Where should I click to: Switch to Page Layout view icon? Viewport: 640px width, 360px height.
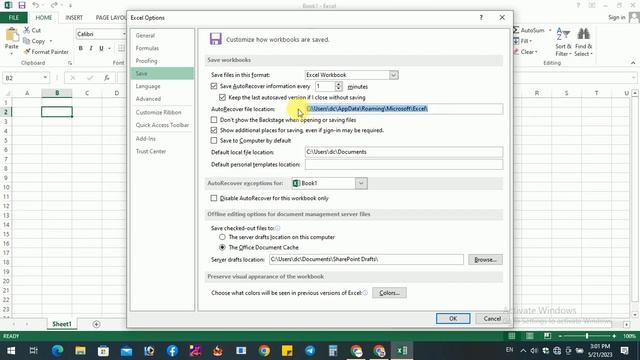pyautogui.click(x=529, y=336)
